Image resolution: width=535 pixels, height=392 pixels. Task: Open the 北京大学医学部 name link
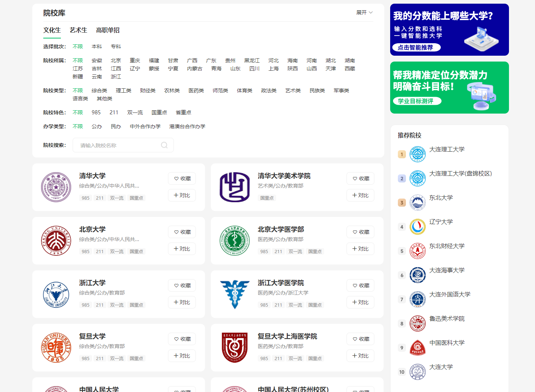[281, 229]
